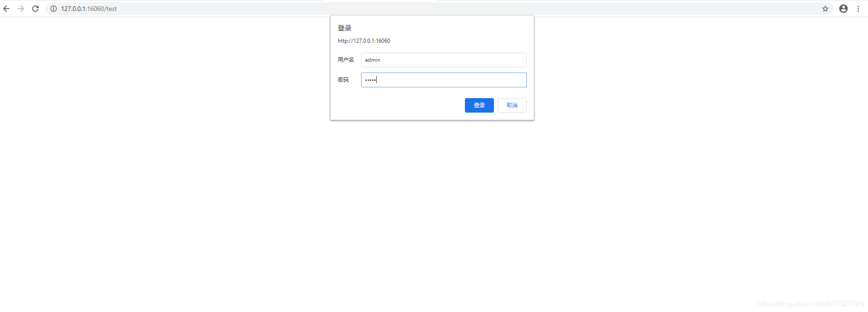
Task: Bookmark this page with the star icon
Action: [825, 9]
